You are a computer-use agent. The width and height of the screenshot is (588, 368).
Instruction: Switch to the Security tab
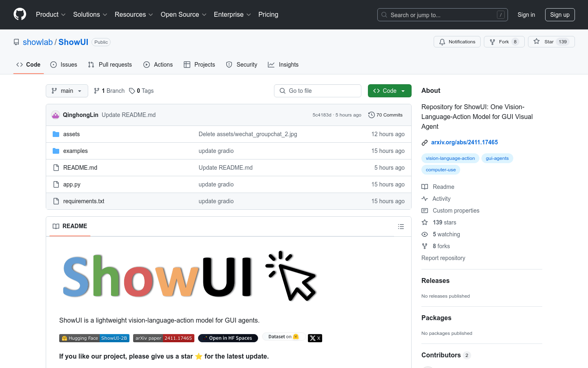(x=242, y=65)
